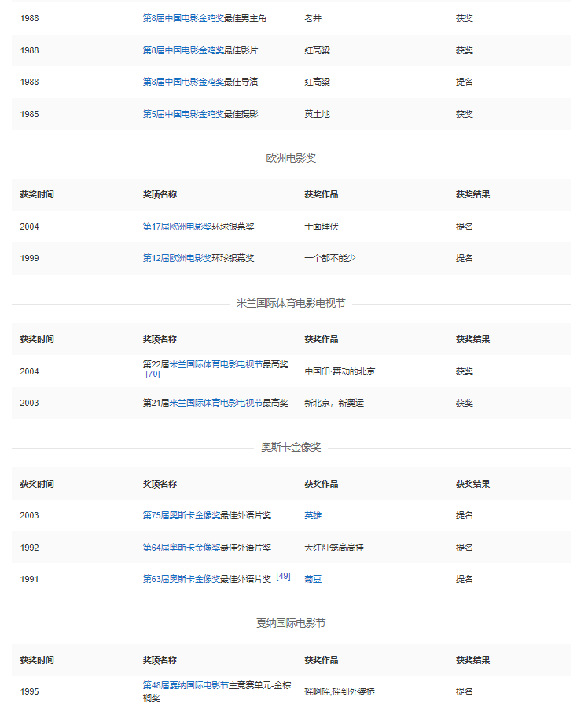Open the 第17届欧洲电影奖 link
This screenshot has height=708, width=588.
[x=177, y=227]
